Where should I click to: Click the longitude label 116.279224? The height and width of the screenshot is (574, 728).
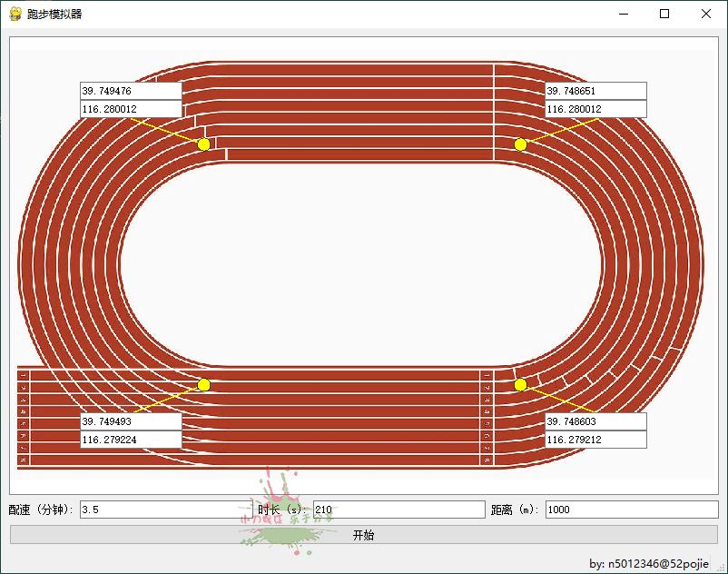pyautogui.click(x=130, y=438)
